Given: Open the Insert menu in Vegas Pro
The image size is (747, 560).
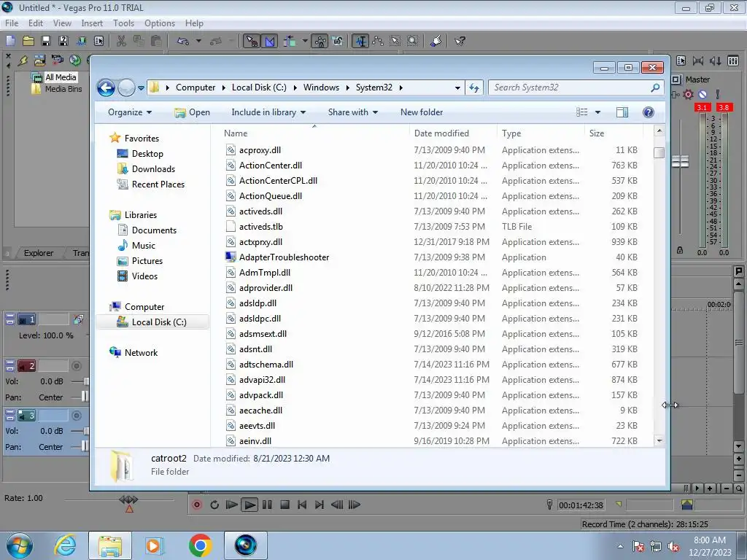Looking at the screenshot, I should (92, 23).
